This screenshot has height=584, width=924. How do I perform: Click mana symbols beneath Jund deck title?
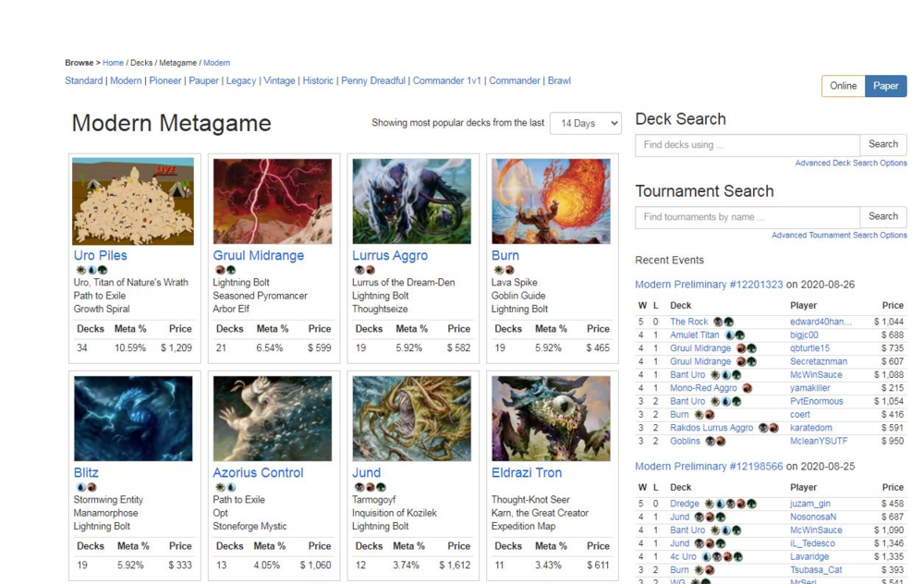coord(369,487)
